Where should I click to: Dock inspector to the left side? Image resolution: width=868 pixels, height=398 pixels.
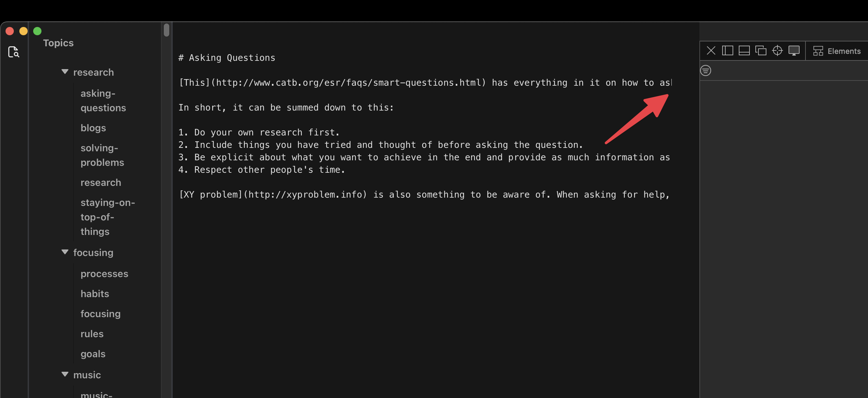727,51
